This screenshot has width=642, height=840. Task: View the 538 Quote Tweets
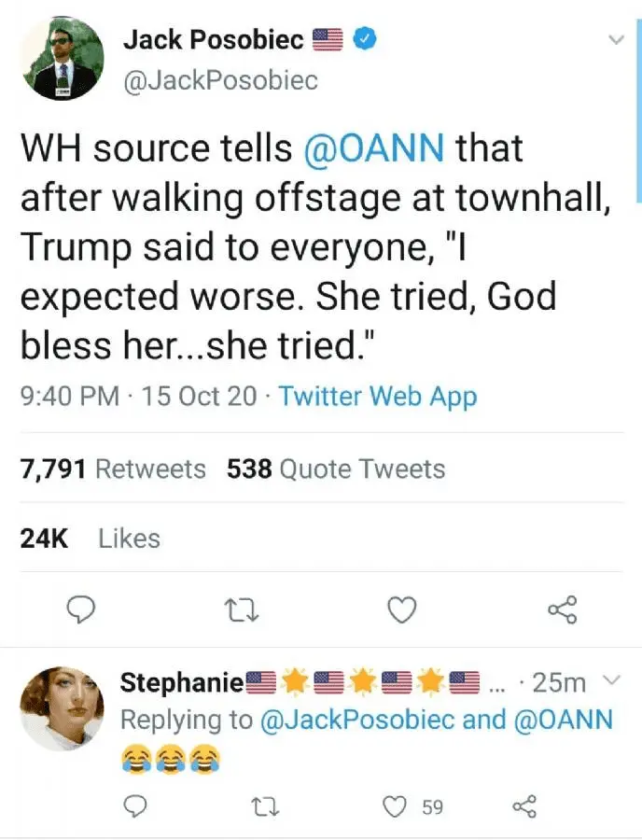tap(336, 469)
